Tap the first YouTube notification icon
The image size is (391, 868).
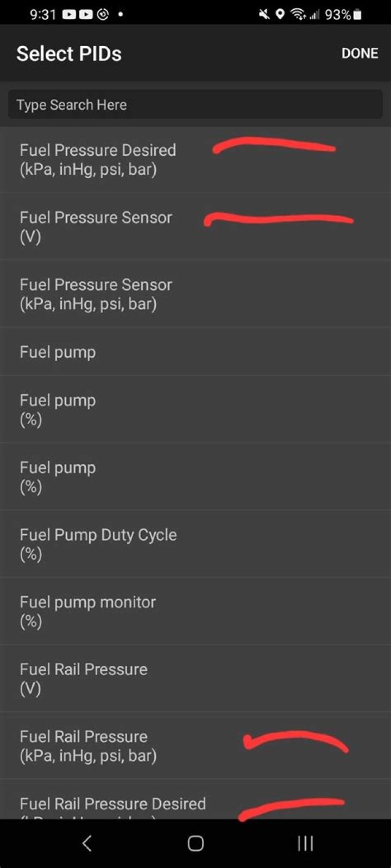click(x=69, y=15)
